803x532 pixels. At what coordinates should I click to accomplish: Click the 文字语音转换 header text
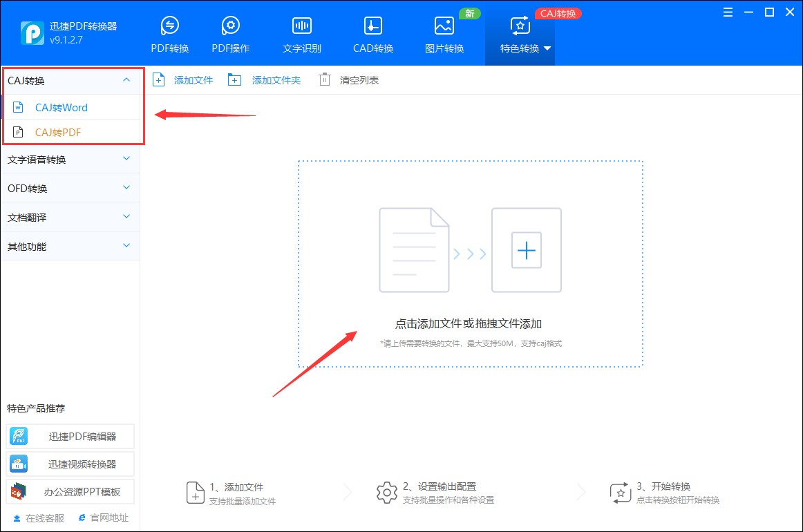click(x=37, y=160)
